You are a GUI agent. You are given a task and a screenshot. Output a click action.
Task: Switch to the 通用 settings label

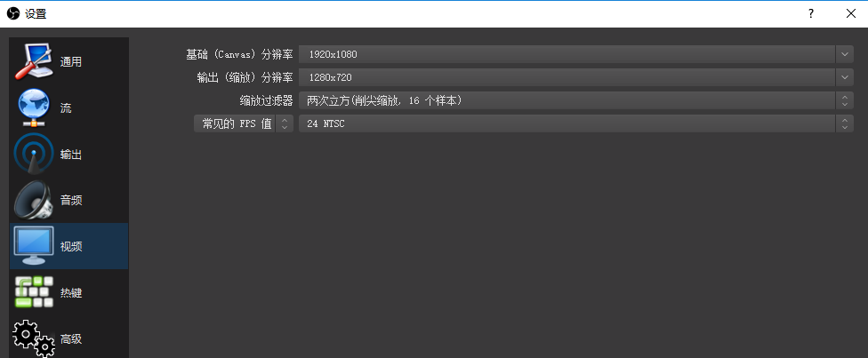point(71,62)
